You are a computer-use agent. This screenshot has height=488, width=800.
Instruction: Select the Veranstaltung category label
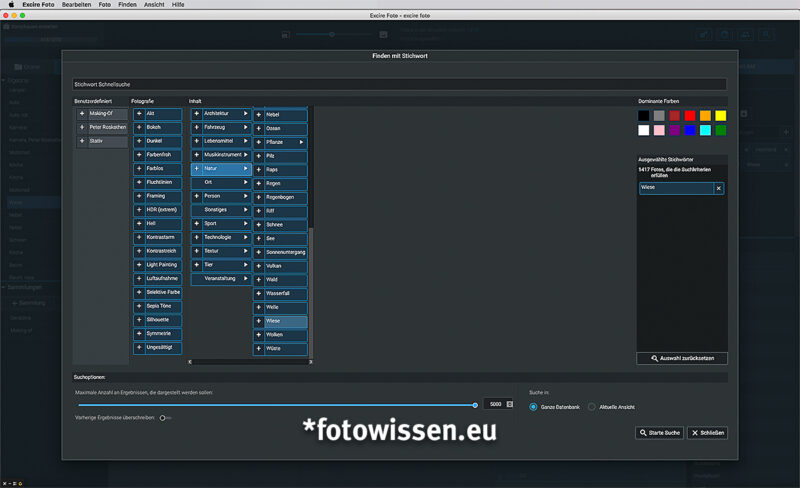click(x=220, y=279)
